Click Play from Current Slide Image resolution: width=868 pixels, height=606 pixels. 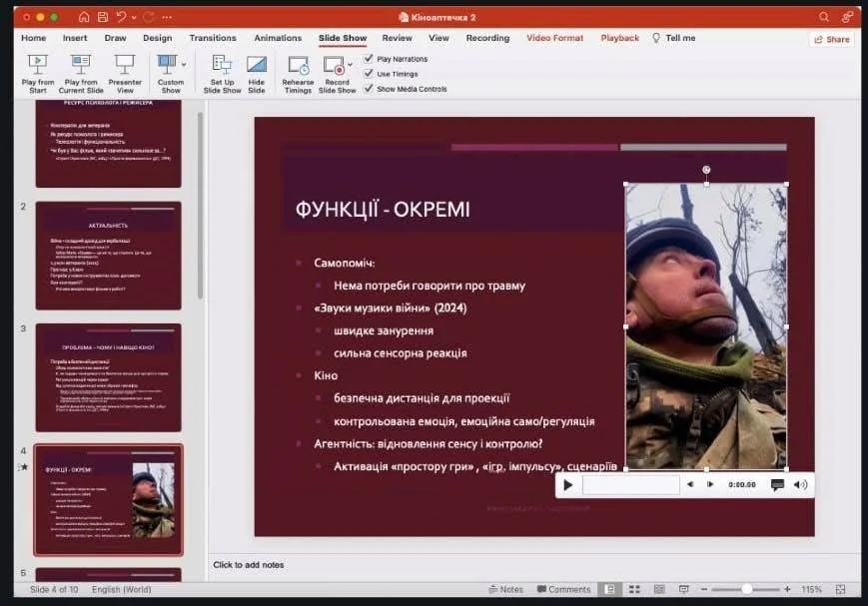click(81, 74)
